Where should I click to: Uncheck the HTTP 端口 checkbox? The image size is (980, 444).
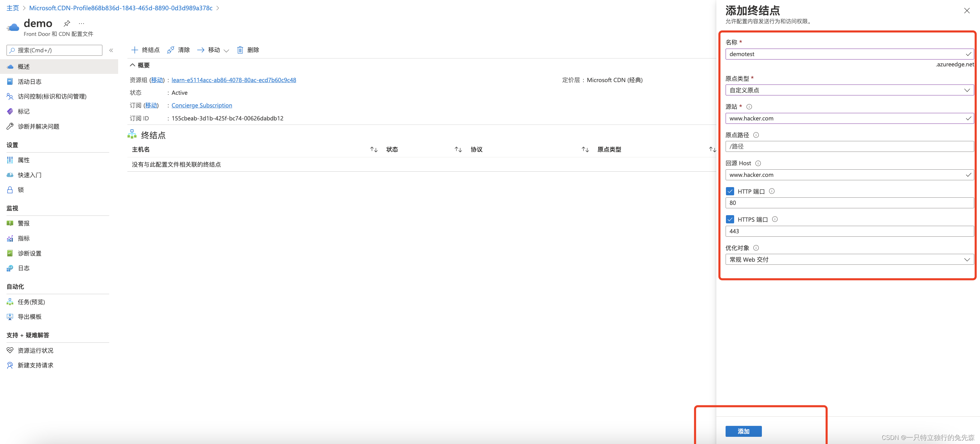[x=730, y=191]
